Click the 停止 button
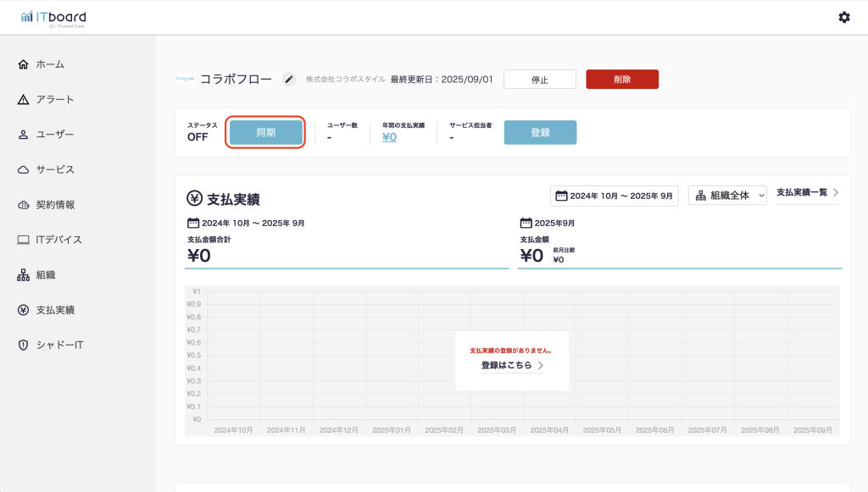868x492 pixels. tap(539, 80)
